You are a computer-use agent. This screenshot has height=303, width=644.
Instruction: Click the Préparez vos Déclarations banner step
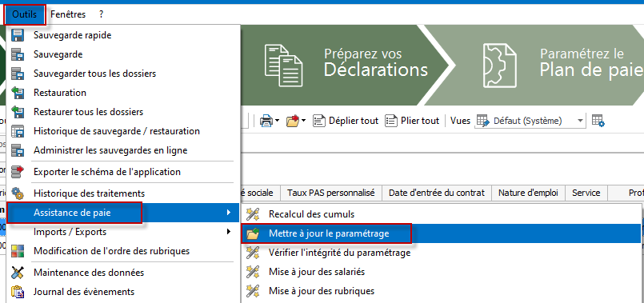coord(347,65)
